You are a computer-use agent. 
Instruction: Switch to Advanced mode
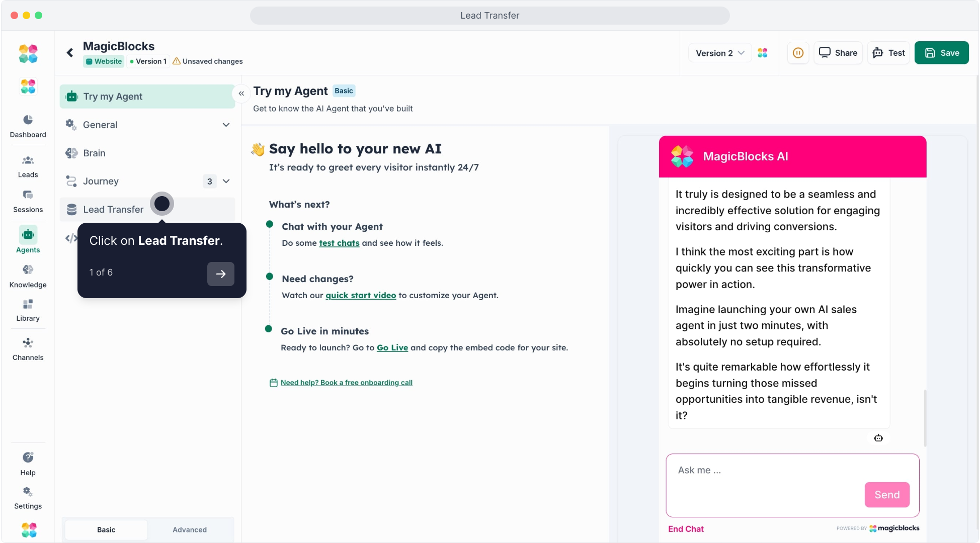(190, 529)
